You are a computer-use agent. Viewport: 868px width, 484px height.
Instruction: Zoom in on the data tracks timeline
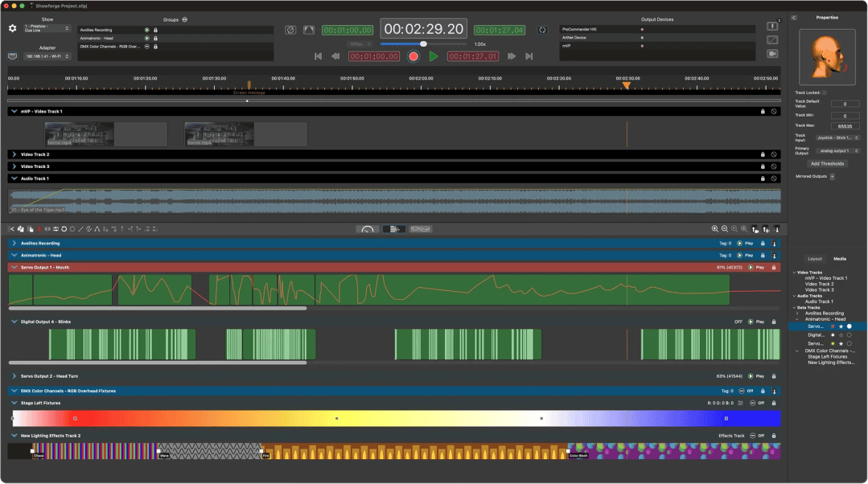[714, 229]
